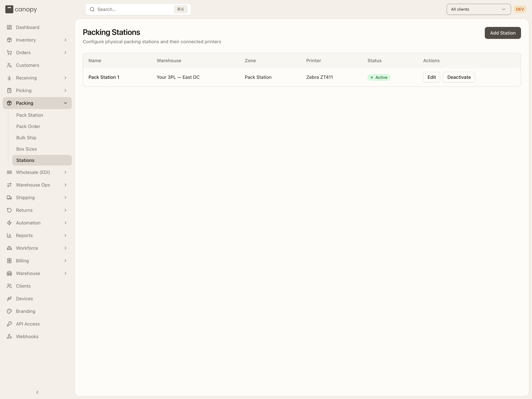The height and width of the screenshot is (399, 532).
Task: Edit Pack Station 1
Action: (431, 77)
